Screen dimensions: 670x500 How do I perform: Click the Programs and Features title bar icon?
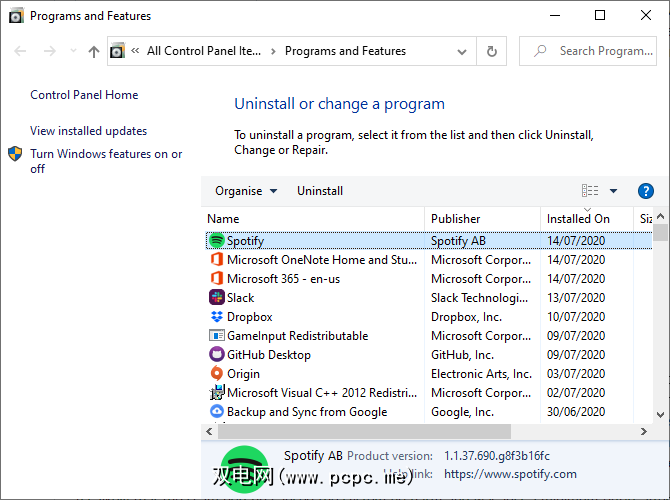click(x=16, y=16)
